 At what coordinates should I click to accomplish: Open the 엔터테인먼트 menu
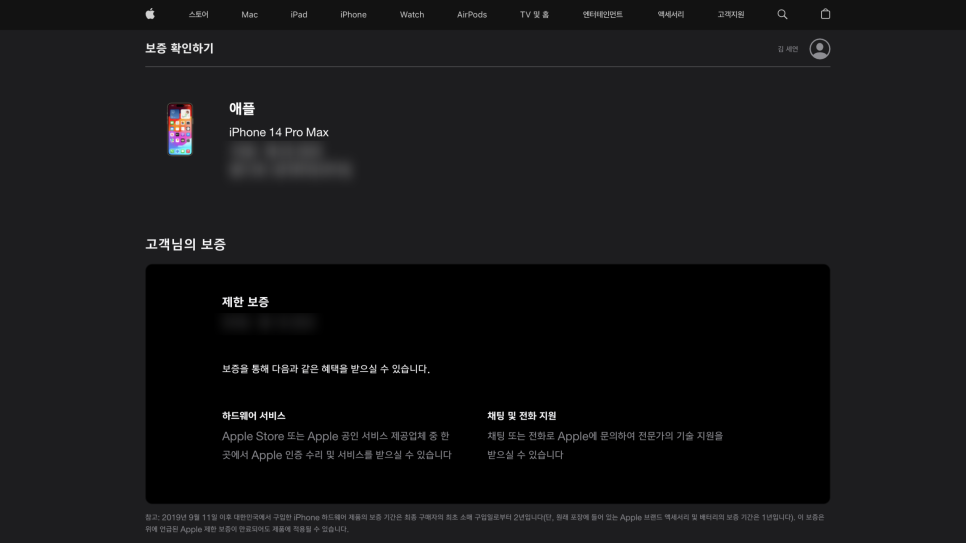tap(603, 14)
